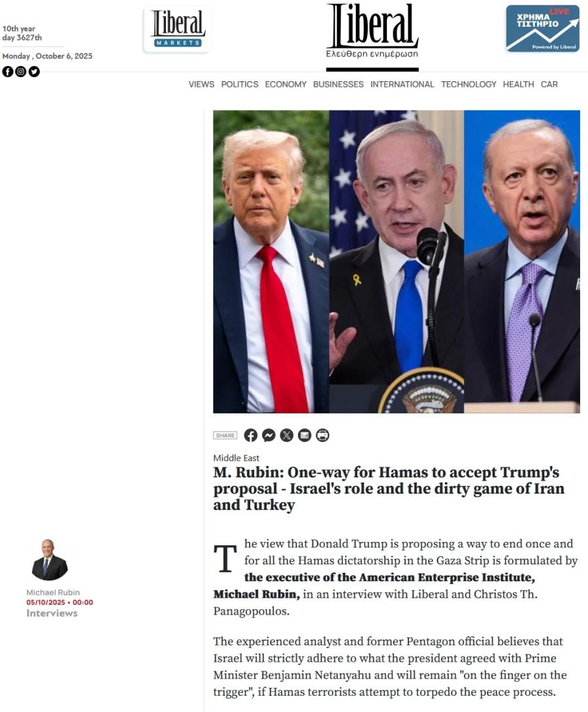Open the Liberal Facebook page icon

point(8,72)
